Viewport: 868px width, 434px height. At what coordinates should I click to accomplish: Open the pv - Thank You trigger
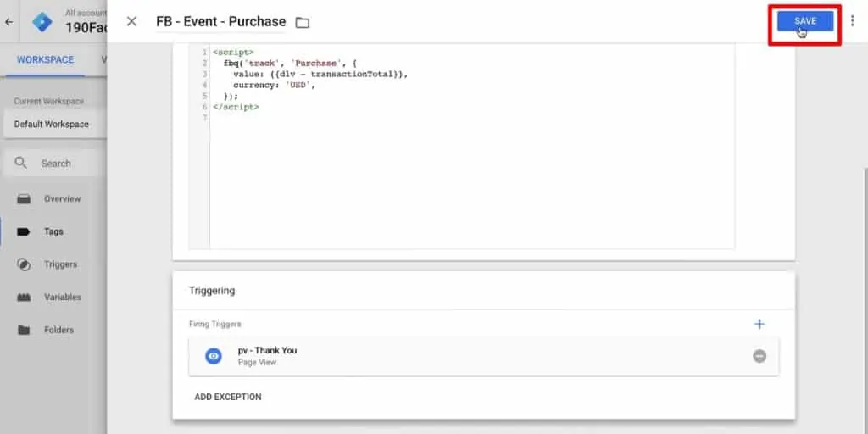(x=484, y=356)
